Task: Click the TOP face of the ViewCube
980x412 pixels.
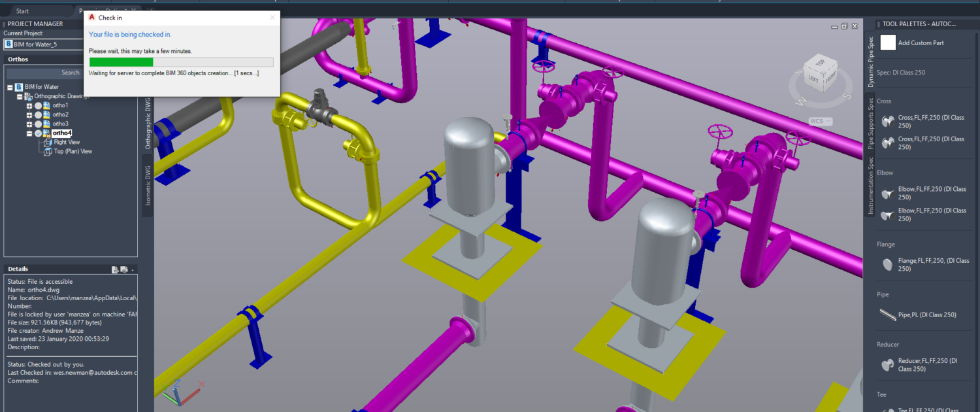Action: (x=821, y=63)
